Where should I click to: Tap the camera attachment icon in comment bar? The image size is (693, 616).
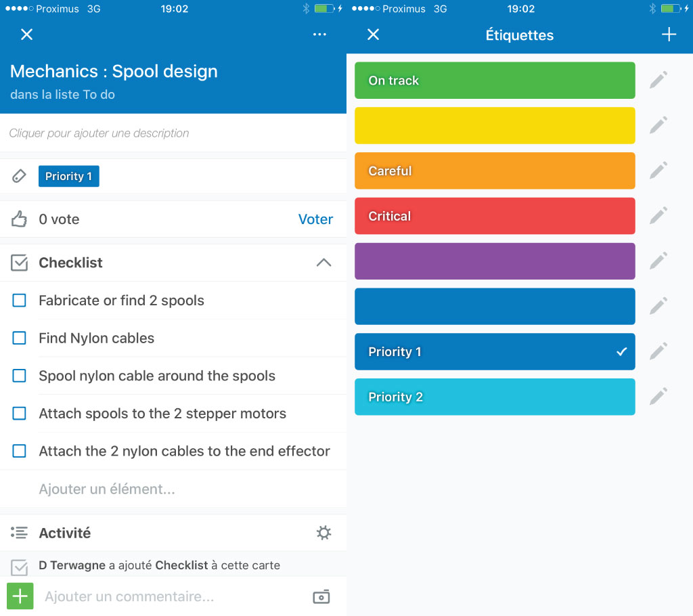click(321, 596)
